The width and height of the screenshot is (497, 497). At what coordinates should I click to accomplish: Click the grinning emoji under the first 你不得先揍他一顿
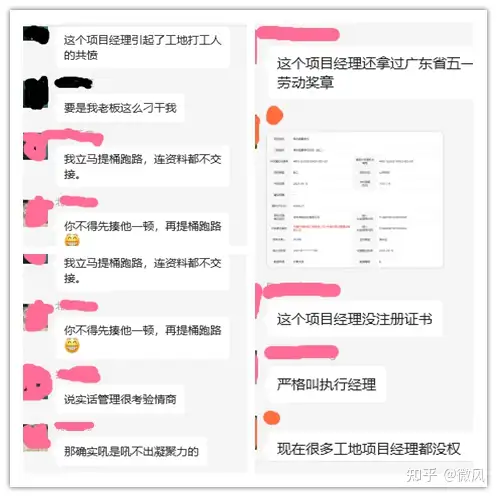[72, 240]
